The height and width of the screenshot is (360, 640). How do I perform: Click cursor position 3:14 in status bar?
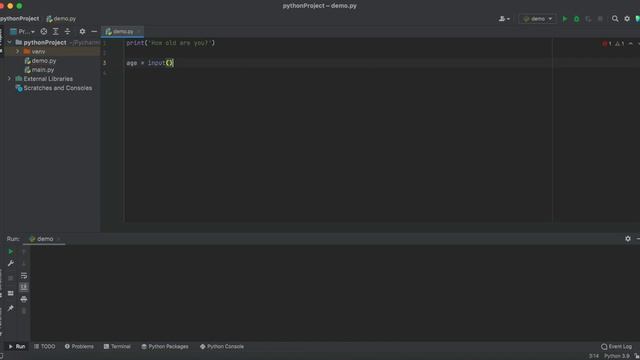pos(594,356)
